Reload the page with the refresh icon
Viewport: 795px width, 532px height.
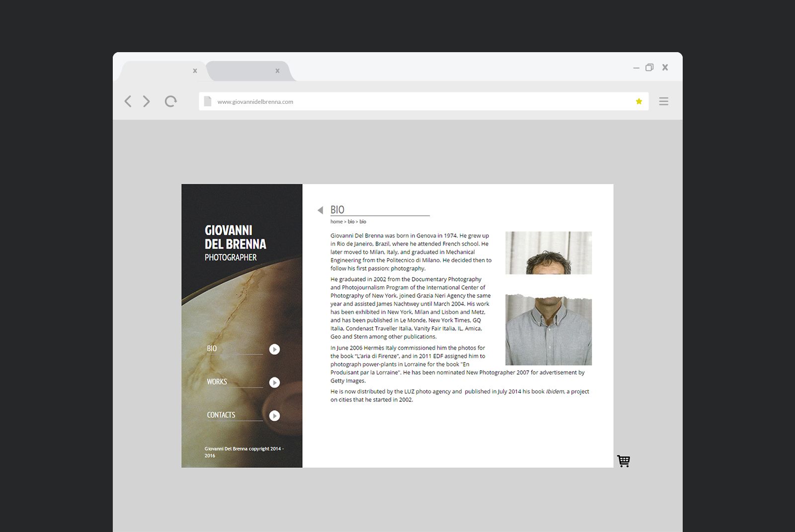pyautogui.click(x=170, y=101)
